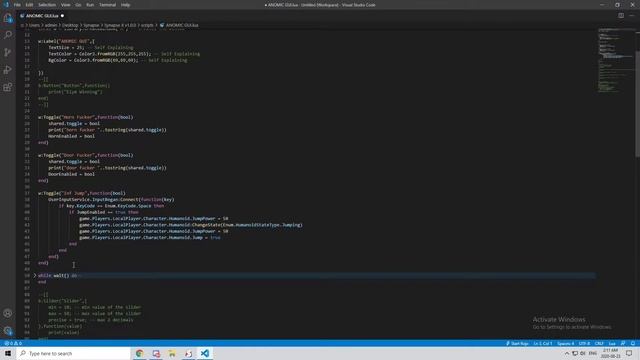The height and width of the screenshot is (360, 640).
Task: Click the Users breadcrumb segment
Action: click(35, 25)
